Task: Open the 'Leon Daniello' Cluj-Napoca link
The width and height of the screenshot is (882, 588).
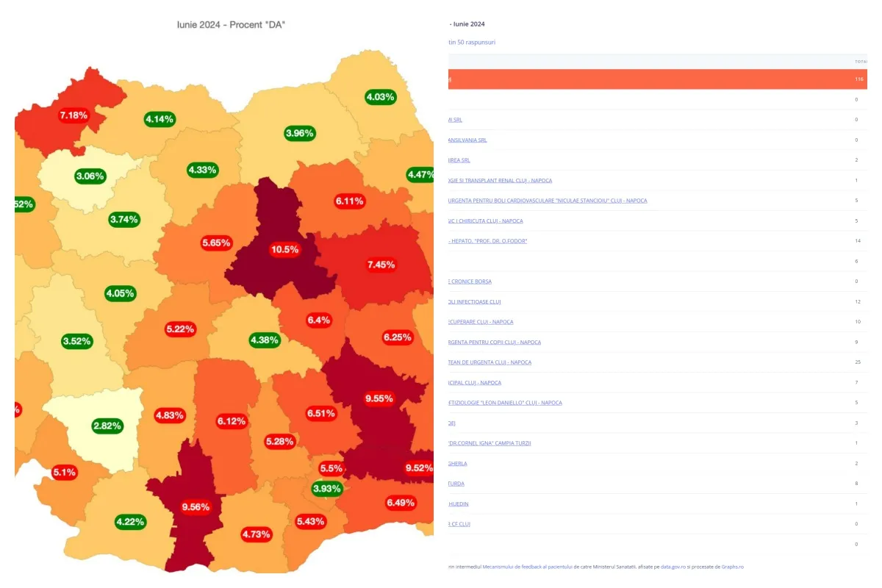Action: (x=505, y=403)
